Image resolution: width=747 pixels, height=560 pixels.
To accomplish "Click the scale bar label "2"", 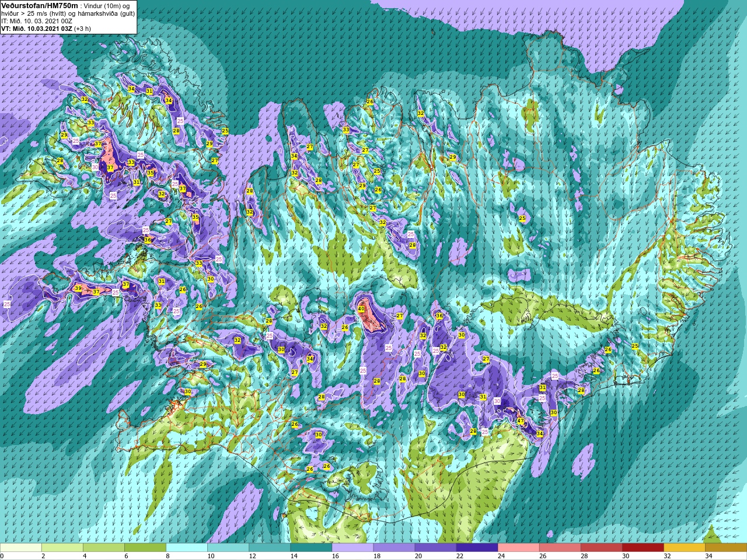I will tap(43, 556).
